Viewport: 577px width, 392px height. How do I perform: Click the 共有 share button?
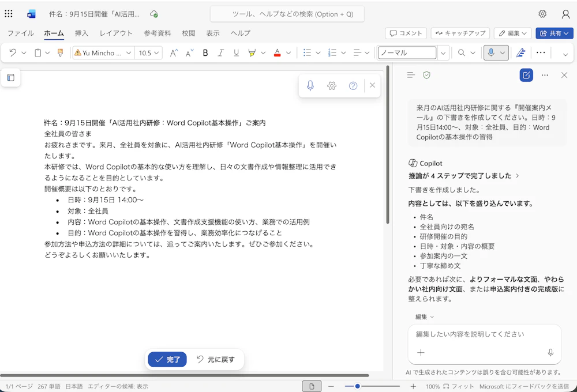pyautogui.click(x=554, y=33)
